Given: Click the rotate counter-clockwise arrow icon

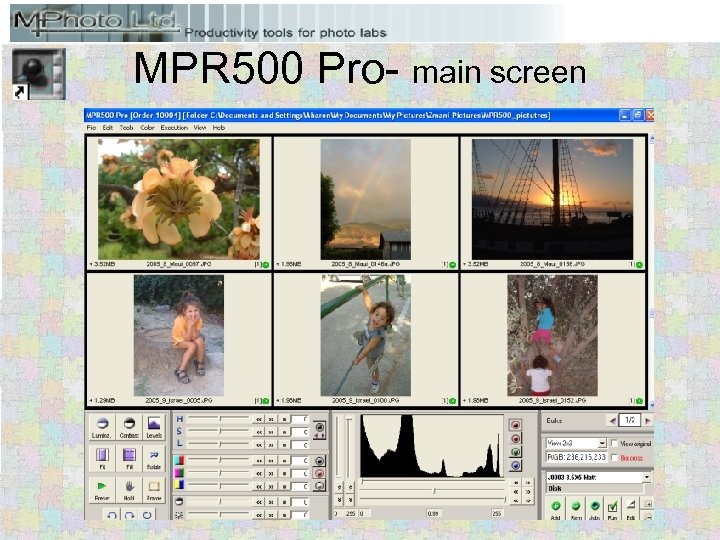Looking at the screenshot, I should coord(111,515).
